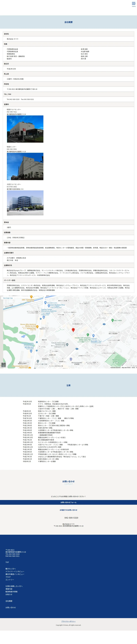Select honobo Golf Akishima Indoor Golf Club marker
The image size is (137, 644).
(88, 334)
